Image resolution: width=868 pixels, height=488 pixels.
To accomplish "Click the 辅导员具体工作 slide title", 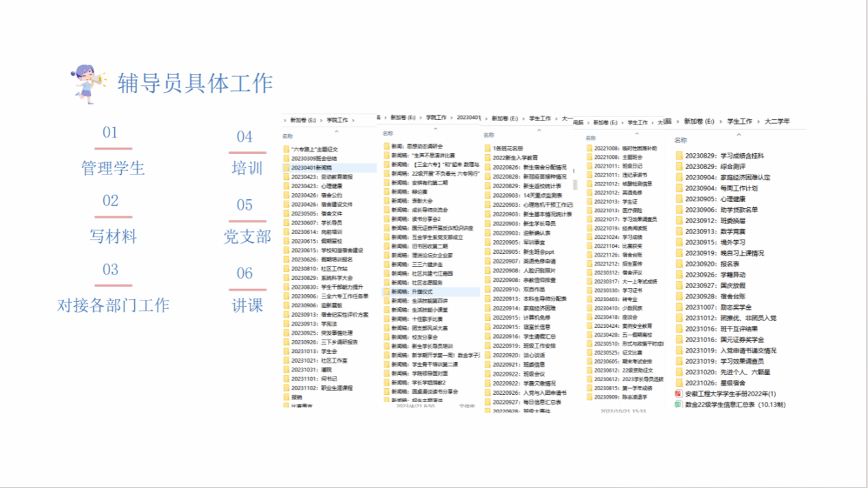I will click(195, 84).
